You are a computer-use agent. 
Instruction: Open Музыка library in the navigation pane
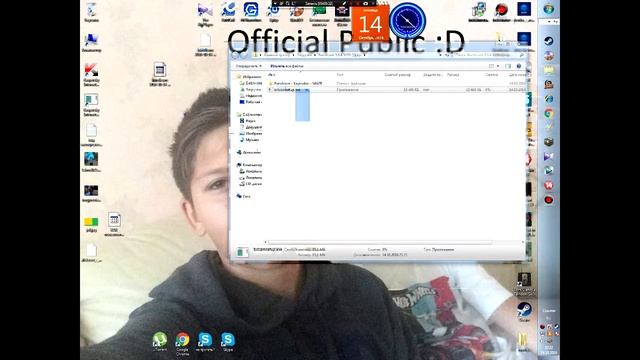click(249, 140)
